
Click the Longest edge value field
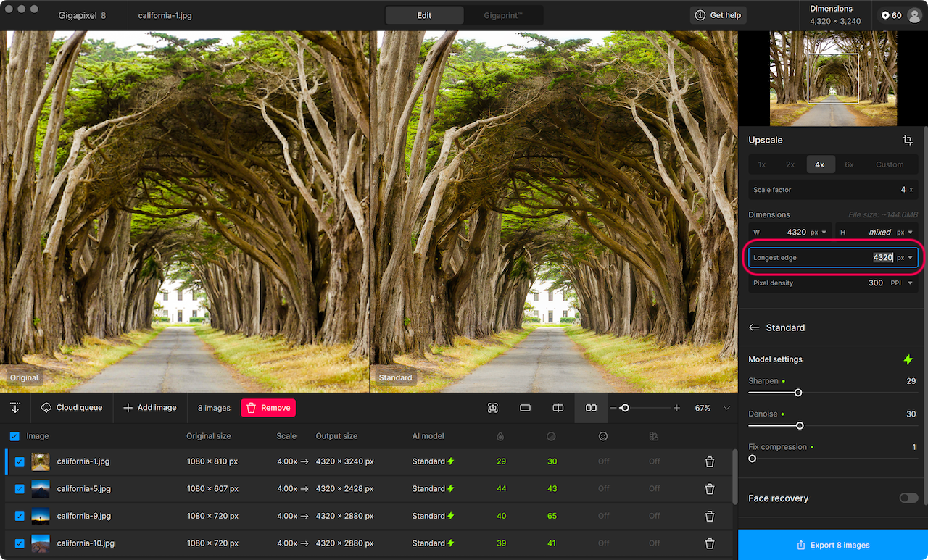click(x=834, y=258)
